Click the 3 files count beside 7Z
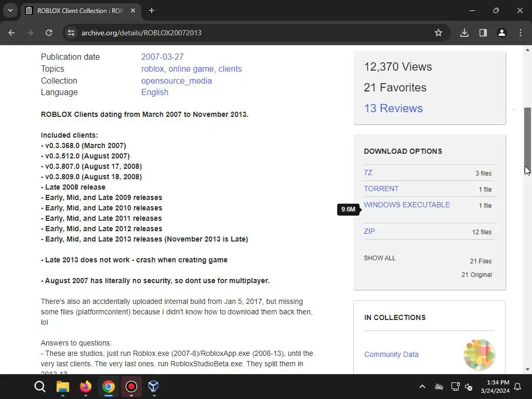Viewport: 532px width, 399px height. tap(484, 174)
